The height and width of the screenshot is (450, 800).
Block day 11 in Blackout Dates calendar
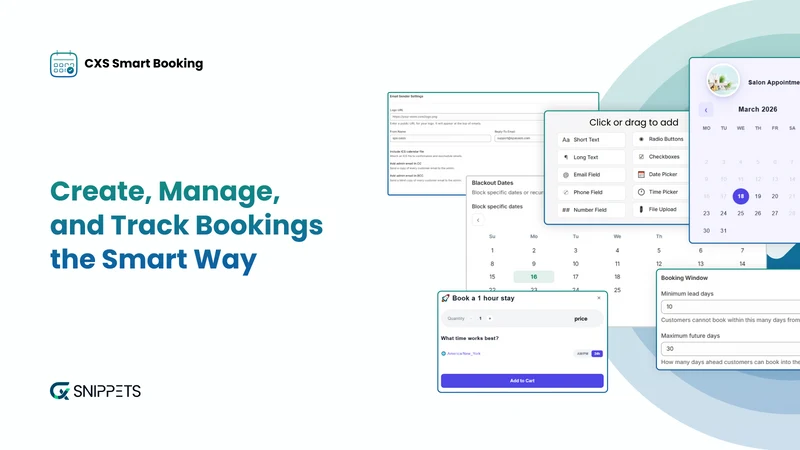(x=617, y=264)
